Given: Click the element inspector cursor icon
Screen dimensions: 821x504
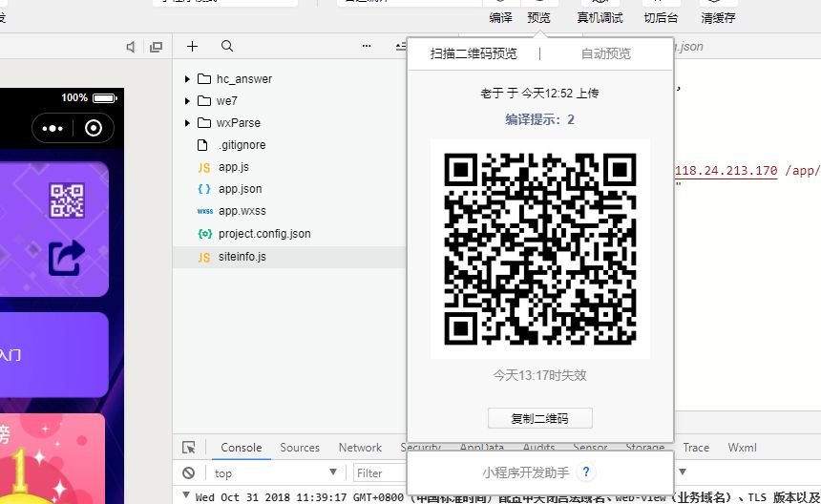Looking at the screenshot, I should (x=188, y=448).
